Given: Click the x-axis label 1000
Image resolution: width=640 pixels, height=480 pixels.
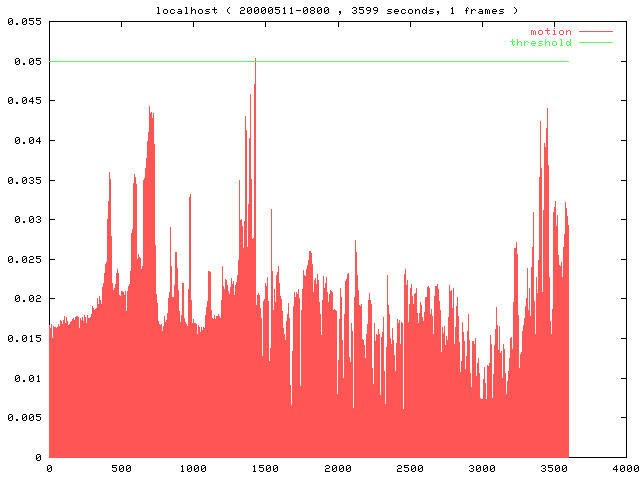Looking at the screenshot, I should pos(193,468).
